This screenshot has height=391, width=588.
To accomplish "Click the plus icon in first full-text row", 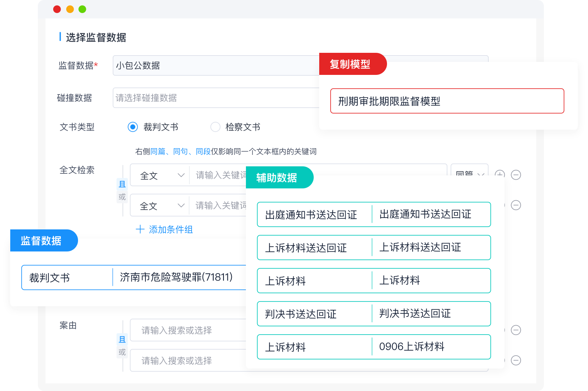I will pos(500,174).
